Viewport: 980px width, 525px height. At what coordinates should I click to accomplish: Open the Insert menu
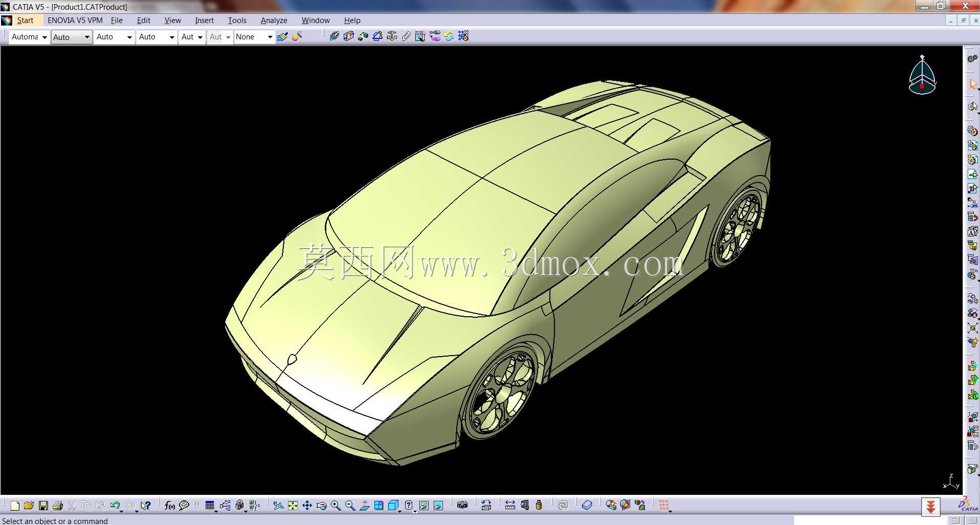(204, 20)
